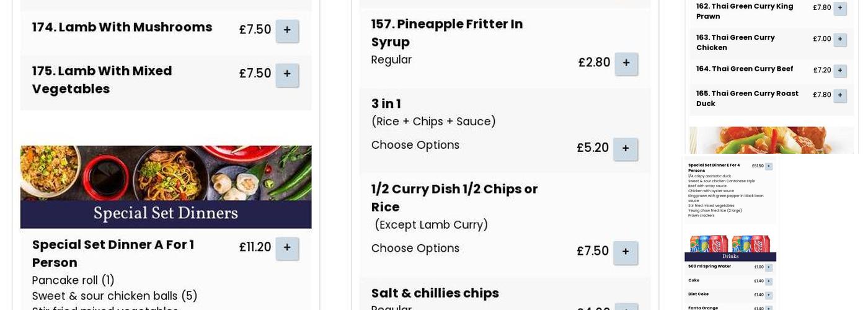This screenshot has width=868, height=310.
Task: Add Coke to the basket
Action: [769, 281]
